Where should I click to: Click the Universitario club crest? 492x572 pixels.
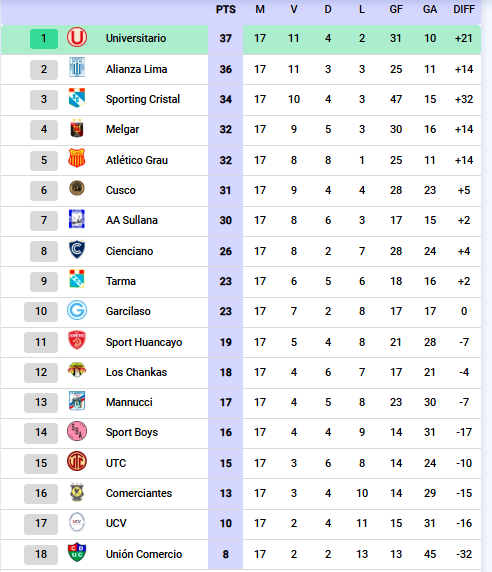coord(77,38)
